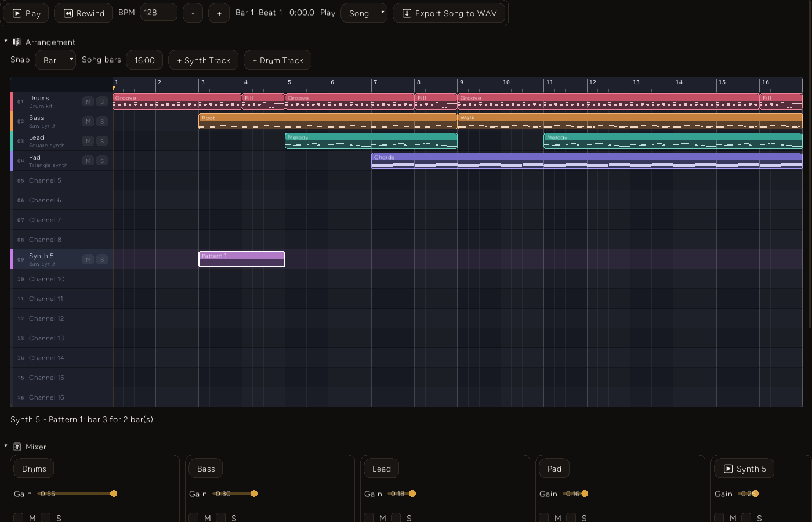Add a new Synth Track
The image size is (812, 522).
click(x=204, y=60)
